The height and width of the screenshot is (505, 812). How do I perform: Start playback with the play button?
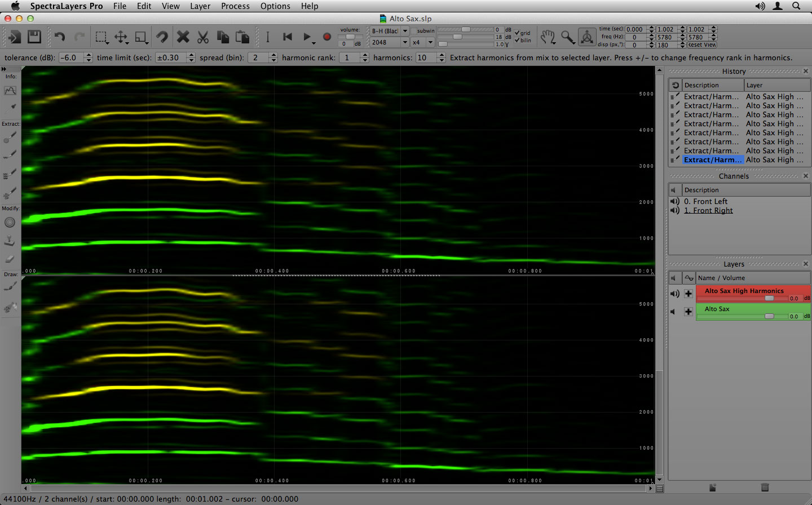click(x=307, y=37)
